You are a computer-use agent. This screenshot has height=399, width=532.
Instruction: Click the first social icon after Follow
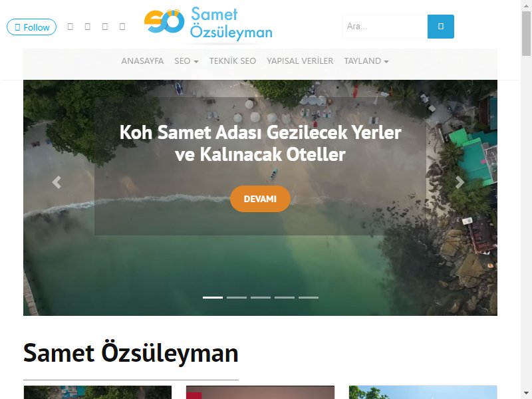[70, 27]
